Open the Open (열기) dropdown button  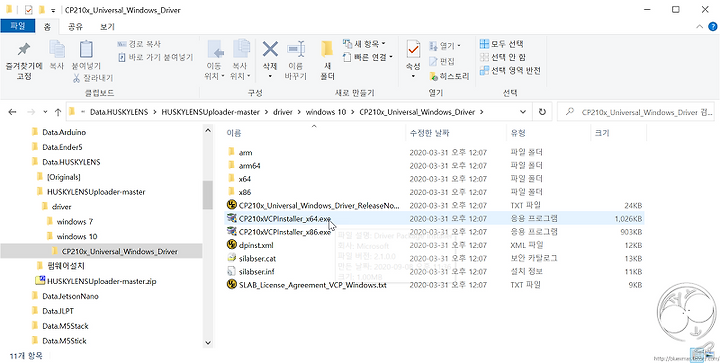point(445,46)
